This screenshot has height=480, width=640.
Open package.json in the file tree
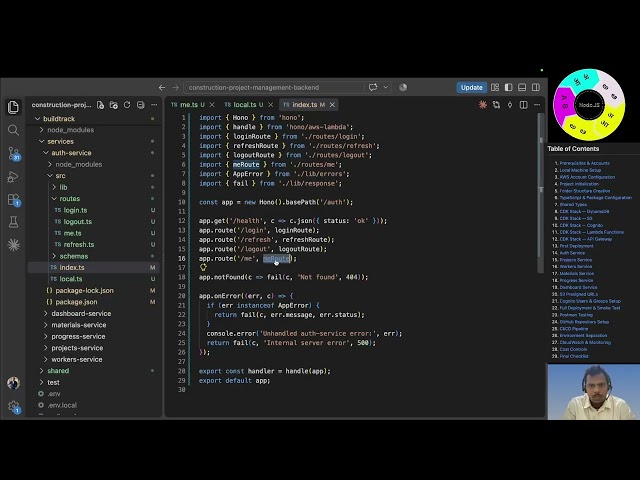click(76, 302)
